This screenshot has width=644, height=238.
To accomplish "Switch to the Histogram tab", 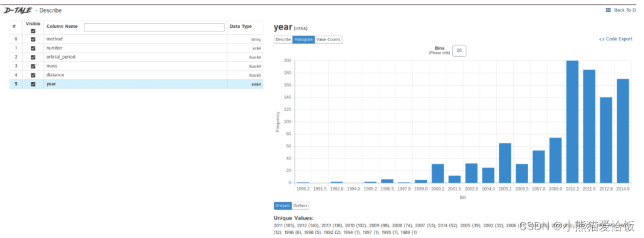I will [x=303, y=39].
